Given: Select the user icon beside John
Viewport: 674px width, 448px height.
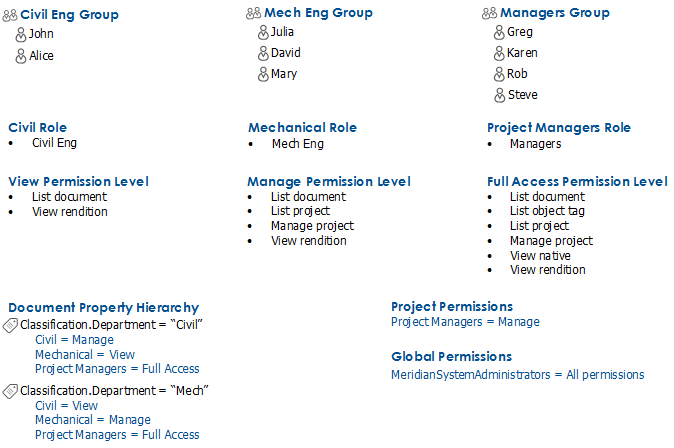Looking at the screenshot, I should point(21,34).
